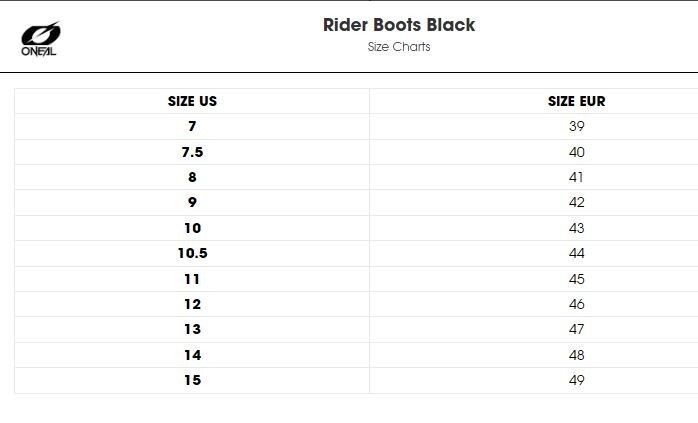Click US size 12 cell
Image resolution: width=698 pixels, height=423 pixels.
[192, 304]
